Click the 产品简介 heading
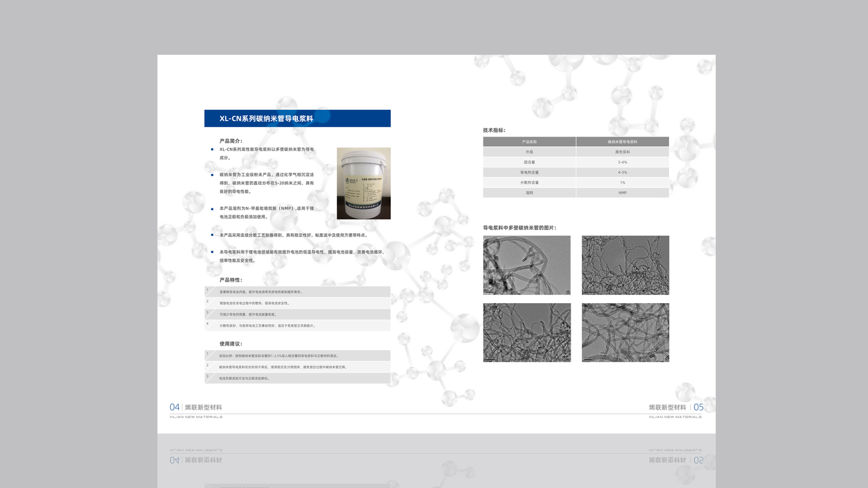Viewport: 868px width, 488px height. (x=231, y=141)
